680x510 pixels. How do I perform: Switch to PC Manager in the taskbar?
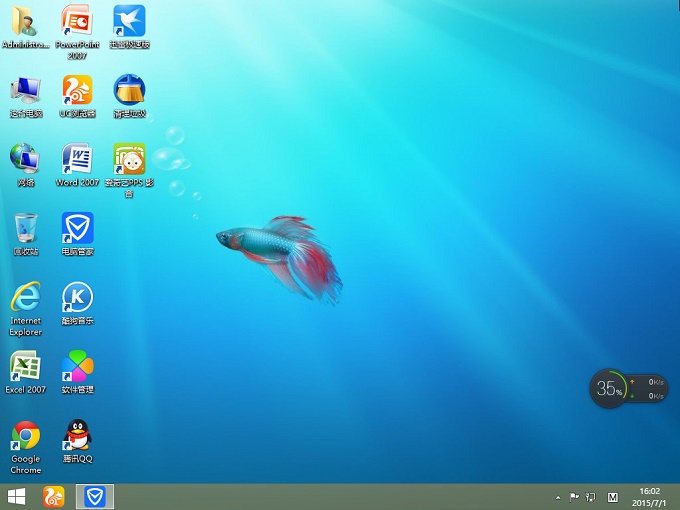[x=95, y=497]
